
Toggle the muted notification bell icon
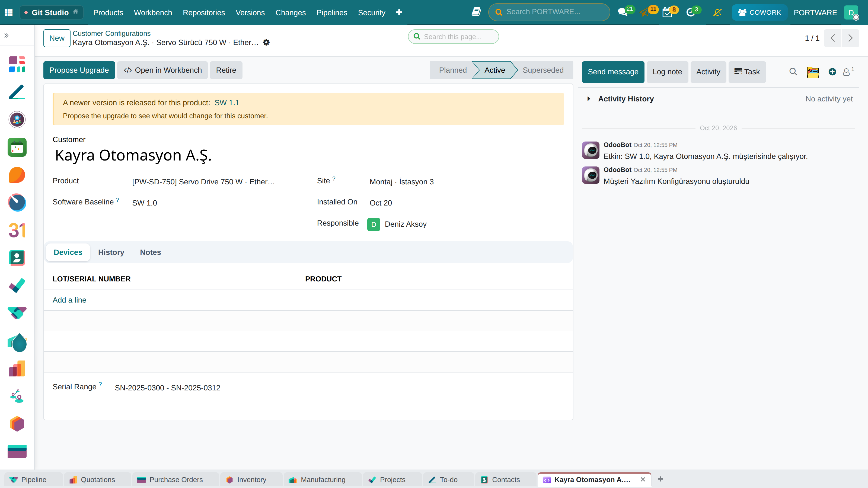point(717,12)
